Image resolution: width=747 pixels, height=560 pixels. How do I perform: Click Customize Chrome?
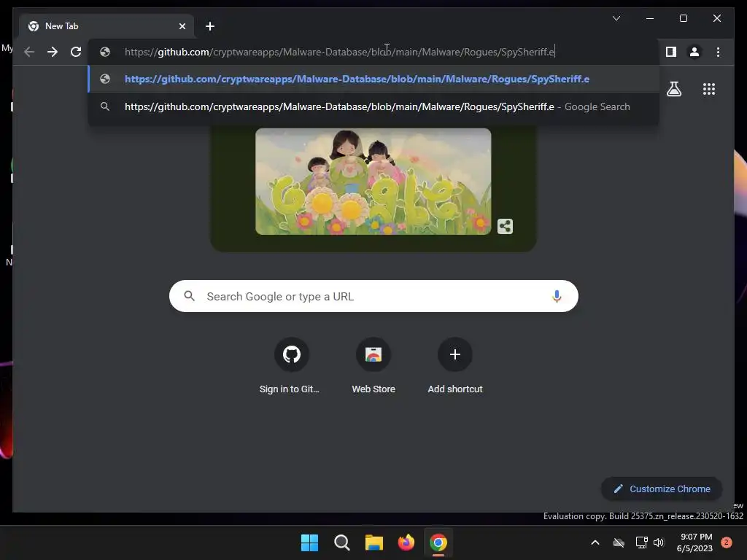point(662,489)
